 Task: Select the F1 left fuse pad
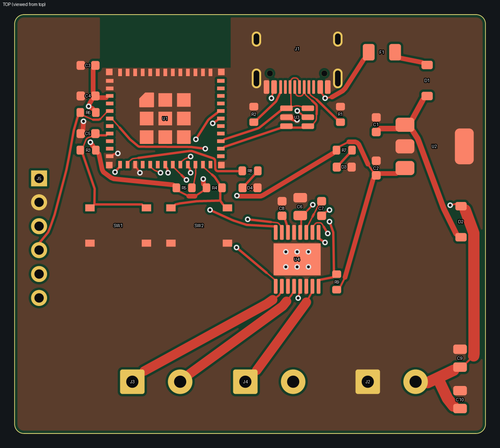(x=369, y=52)
